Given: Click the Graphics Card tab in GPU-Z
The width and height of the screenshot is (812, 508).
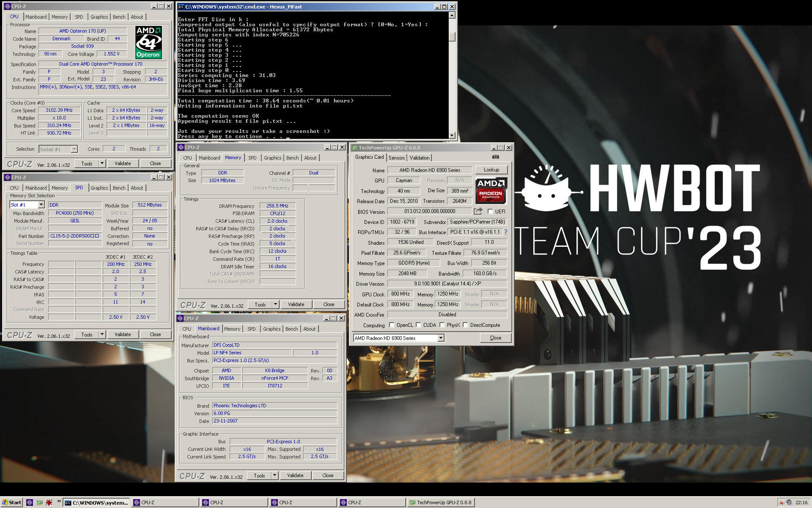Looking at the screenshot, I should coord(370,157).
